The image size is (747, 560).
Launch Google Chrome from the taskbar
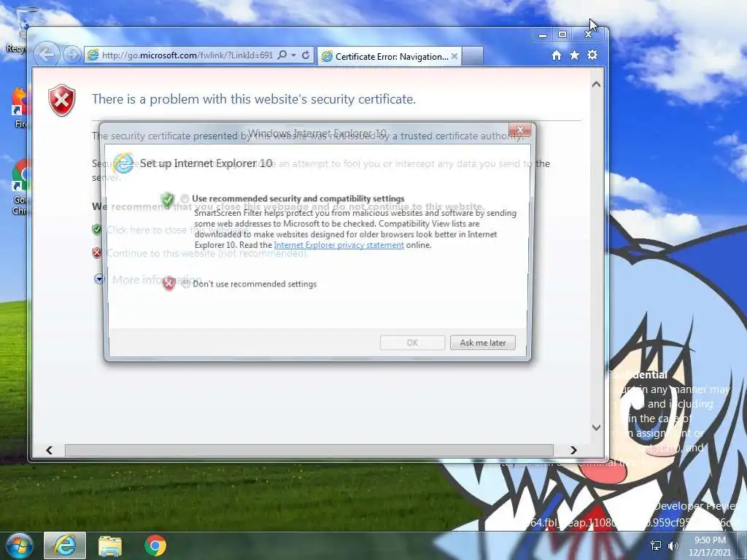coord(155,545)
